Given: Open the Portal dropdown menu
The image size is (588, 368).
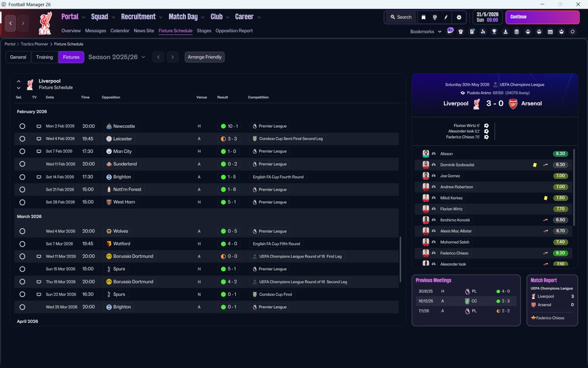Looking at the screenshot, I should tap(73, 17).
